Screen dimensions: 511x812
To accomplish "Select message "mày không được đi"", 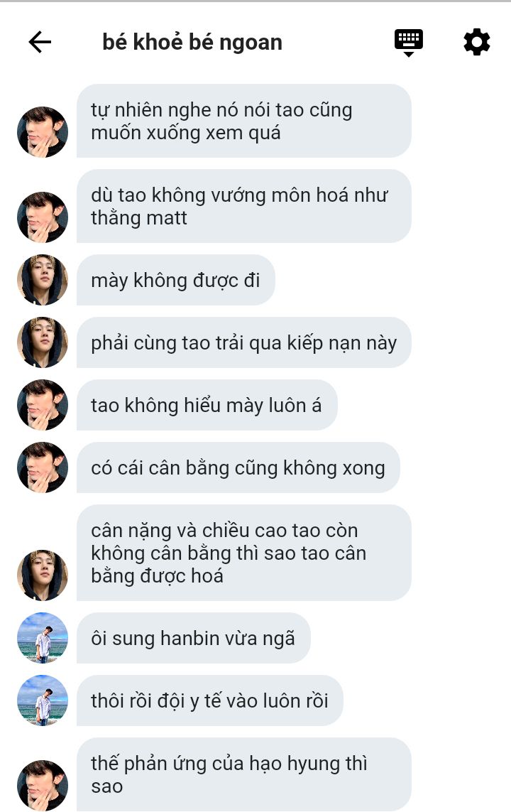I will 176,280.
